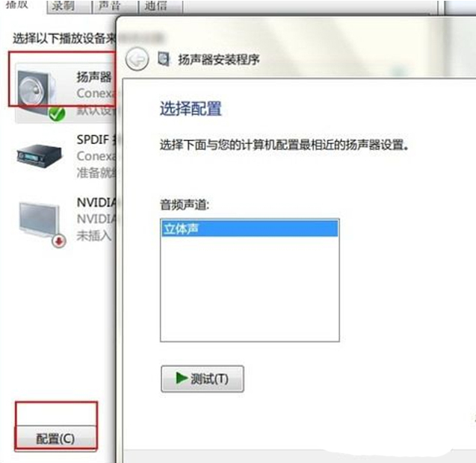
Task: Click the red unplugged arrow badge
Action: tap(59, 241)
